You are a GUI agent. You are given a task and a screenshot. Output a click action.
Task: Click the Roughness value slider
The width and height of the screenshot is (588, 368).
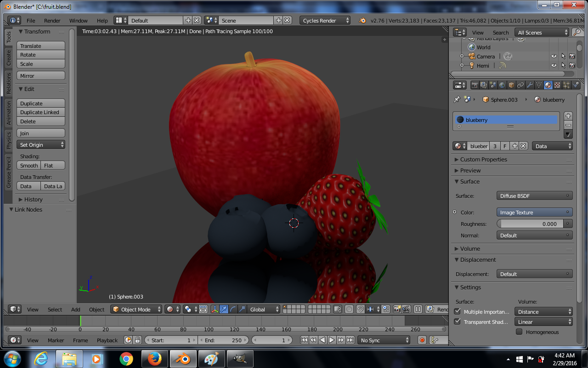[530, 224]
